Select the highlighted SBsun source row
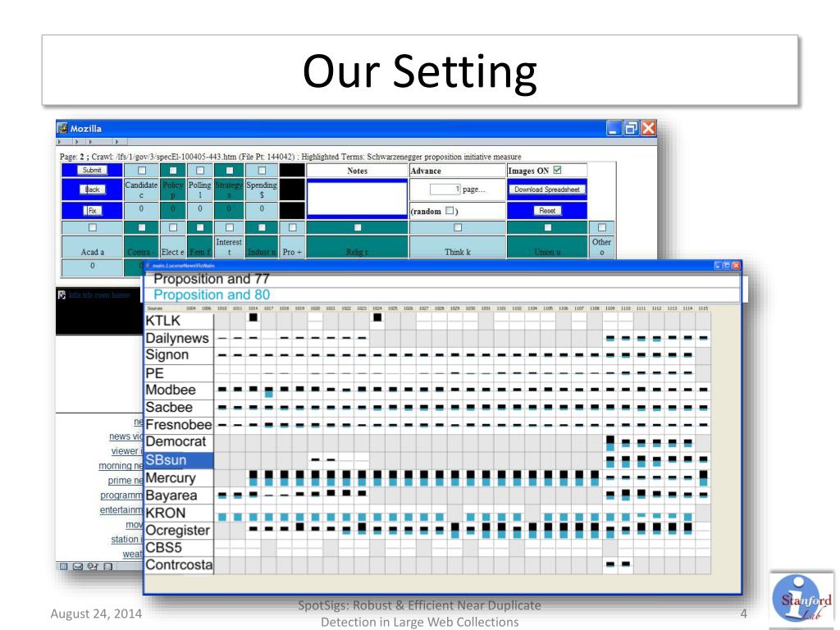The height and width of the screenshot is (630, 840). pos(179,460)
